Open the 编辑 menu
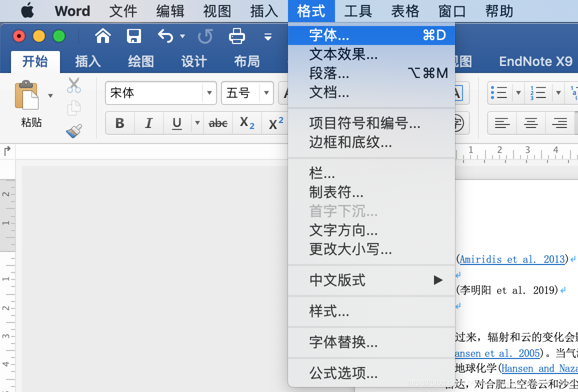Viewport: 578px width, 392px height. [170, 11]
